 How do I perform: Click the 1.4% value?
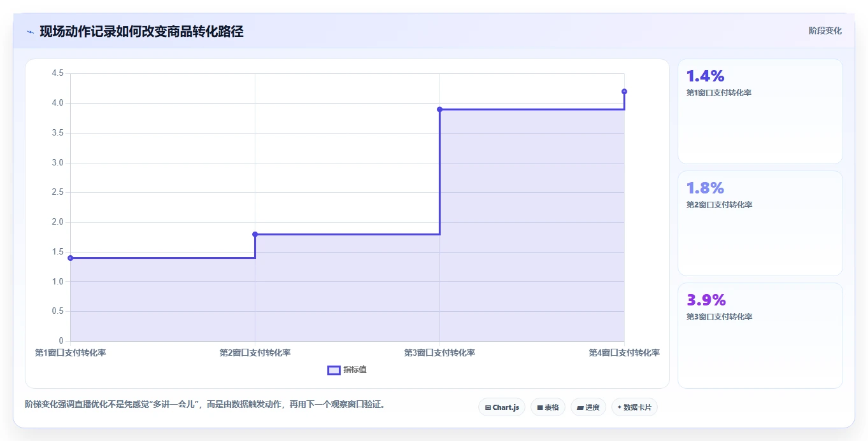tap(705, 76)
